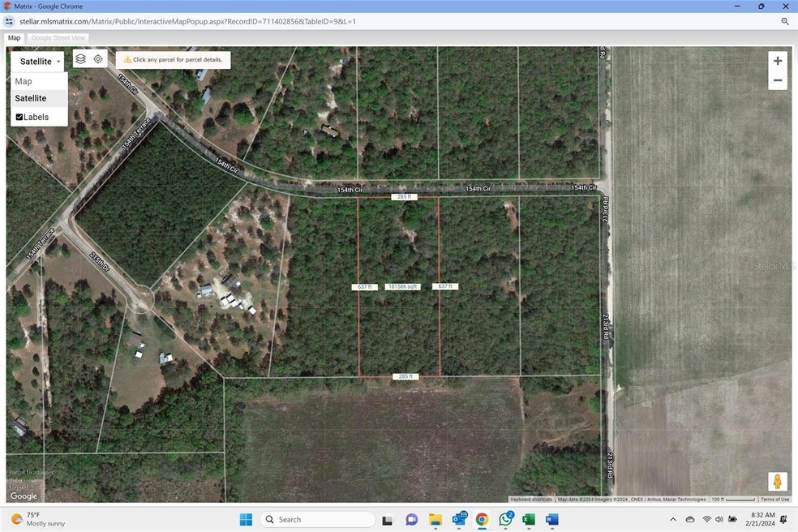This screenshot has height=532, width=798.
Task: Click the Keyboard shortcuts button
Action: [531, 500]
